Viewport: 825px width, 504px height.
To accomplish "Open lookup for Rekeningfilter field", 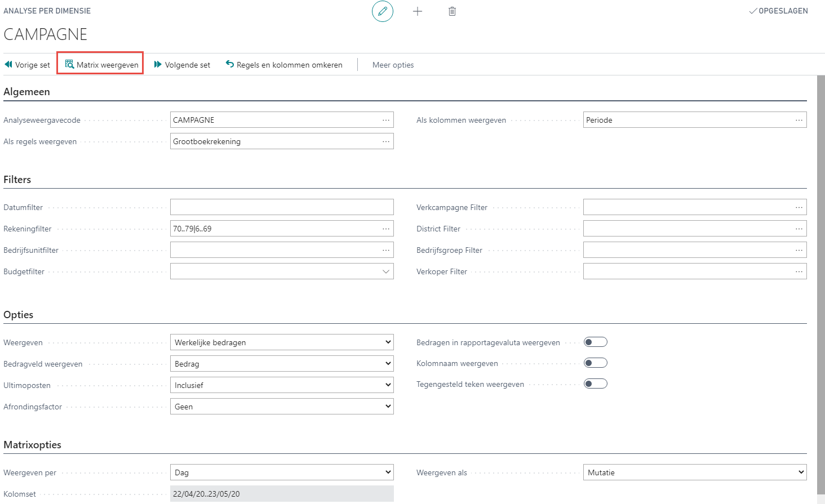I will 386,229.
